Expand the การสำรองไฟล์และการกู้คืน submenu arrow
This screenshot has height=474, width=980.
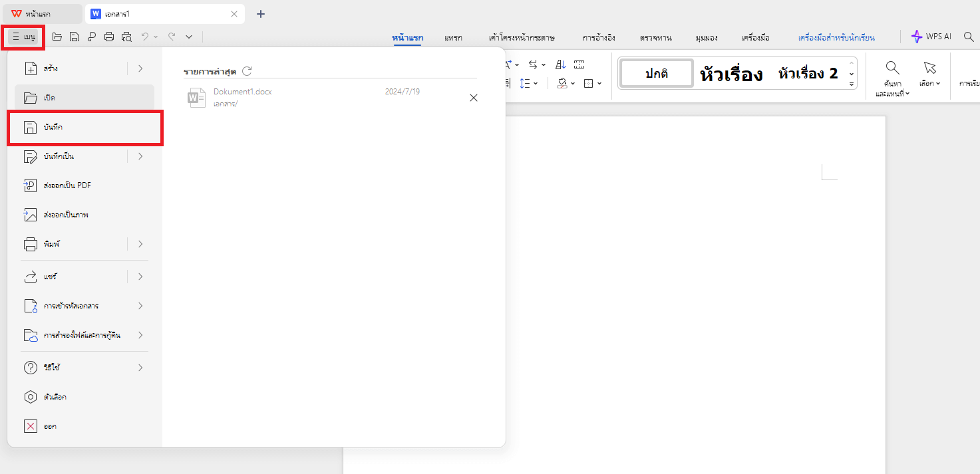click(x=140, y=335)
